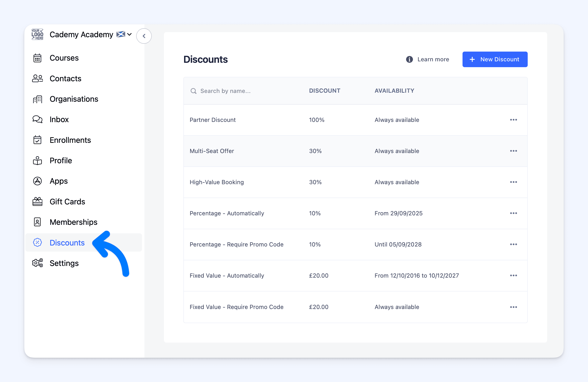Collapse the sidebar with chevron button
The width and height of the screenshot is (588, 382).
[x=144, y=36]
